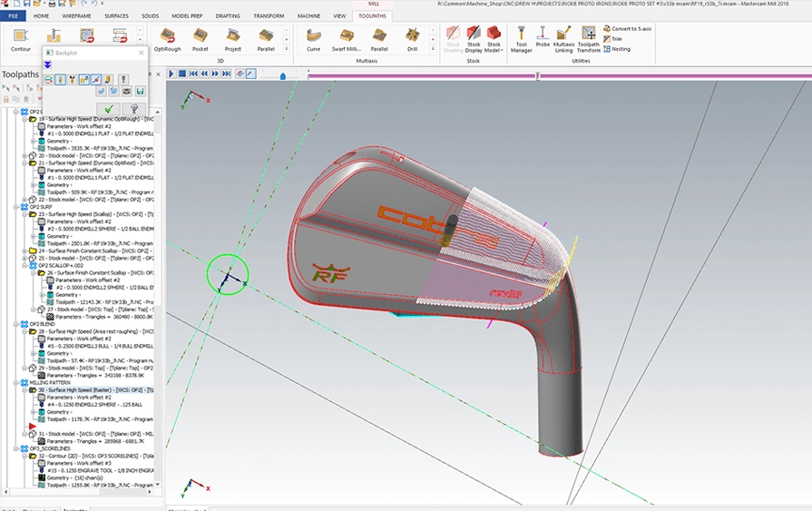Click the Trim utility
The width and height of the screenshot is (812, 511).
[x=612, y=39]
